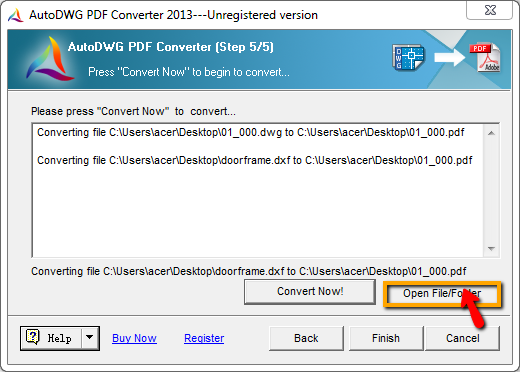Open the Help button
Image resolution: width=520 pixels, height=372 pixels.
pyautogui.click(x=51, y=338)
